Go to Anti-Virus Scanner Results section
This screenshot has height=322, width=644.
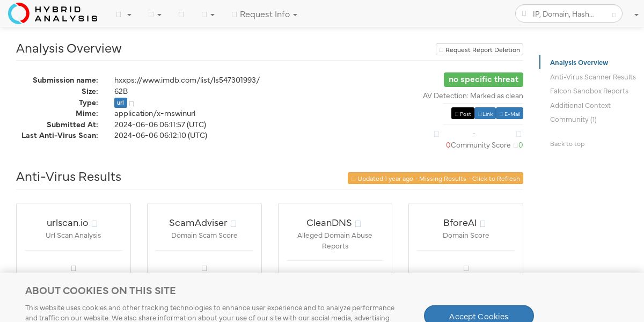coord(593,77)
